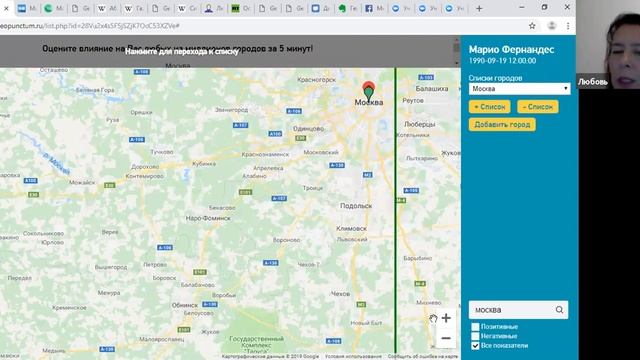Image resolution: width=640 pixels, height=360 pixels.
Task: Open Условия использования link on map
Action: [353, 356]
